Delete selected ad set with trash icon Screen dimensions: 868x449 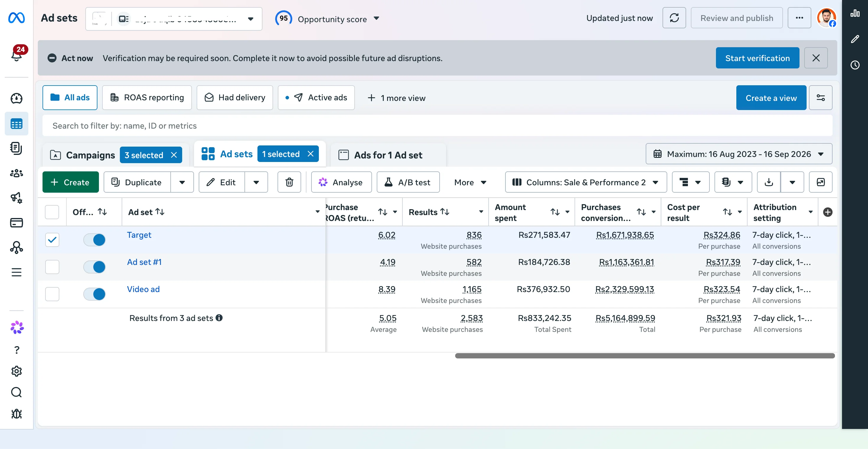click(x=289, y=182)
